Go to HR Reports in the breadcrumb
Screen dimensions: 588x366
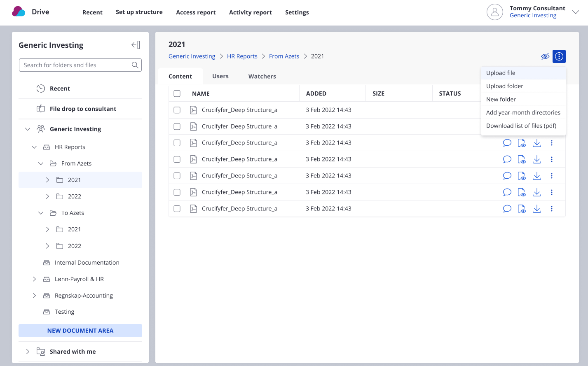point(242,56)
